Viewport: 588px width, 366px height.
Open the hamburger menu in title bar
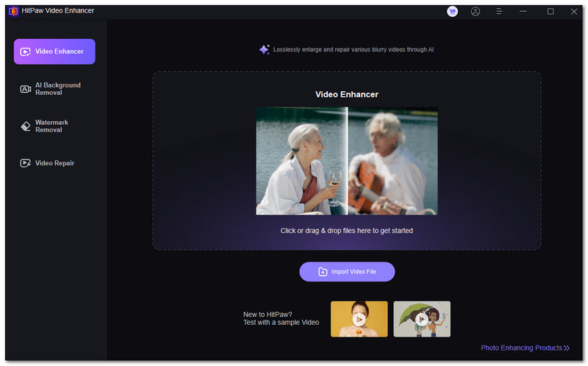point(499,12)
